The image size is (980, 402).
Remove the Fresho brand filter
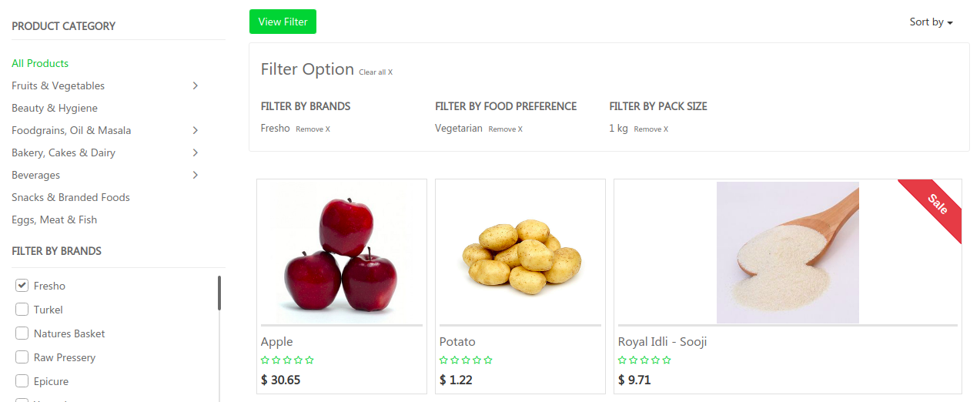click(313, 129)
